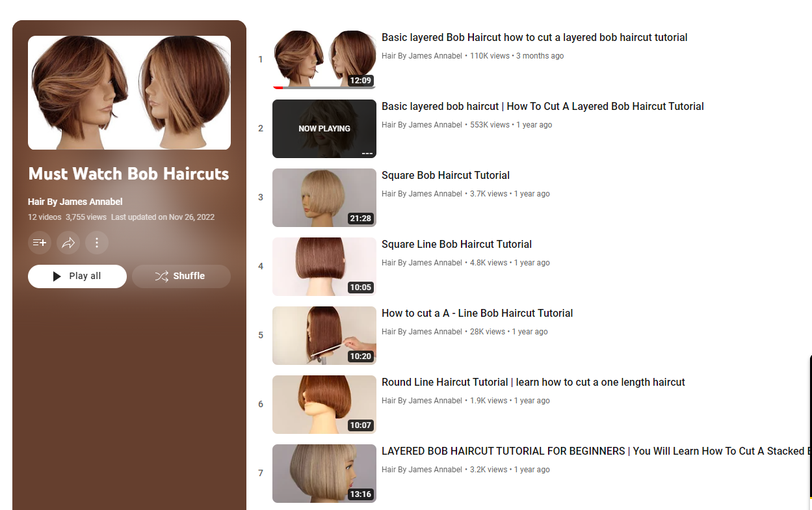Open the first video thumbnail, 12:09 long

click(x=324, y=59)
